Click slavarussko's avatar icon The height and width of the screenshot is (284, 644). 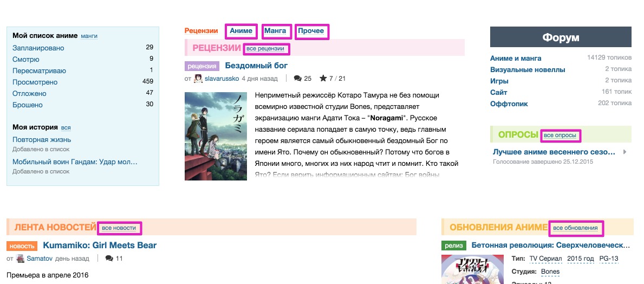coord(198,79)
